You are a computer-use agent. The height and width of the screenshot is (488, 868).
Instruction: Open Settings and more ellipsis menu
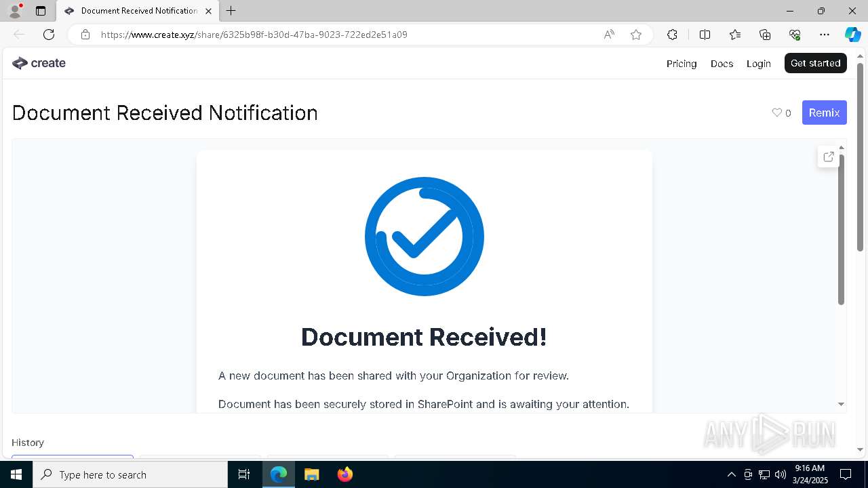[x=825, y=35]
